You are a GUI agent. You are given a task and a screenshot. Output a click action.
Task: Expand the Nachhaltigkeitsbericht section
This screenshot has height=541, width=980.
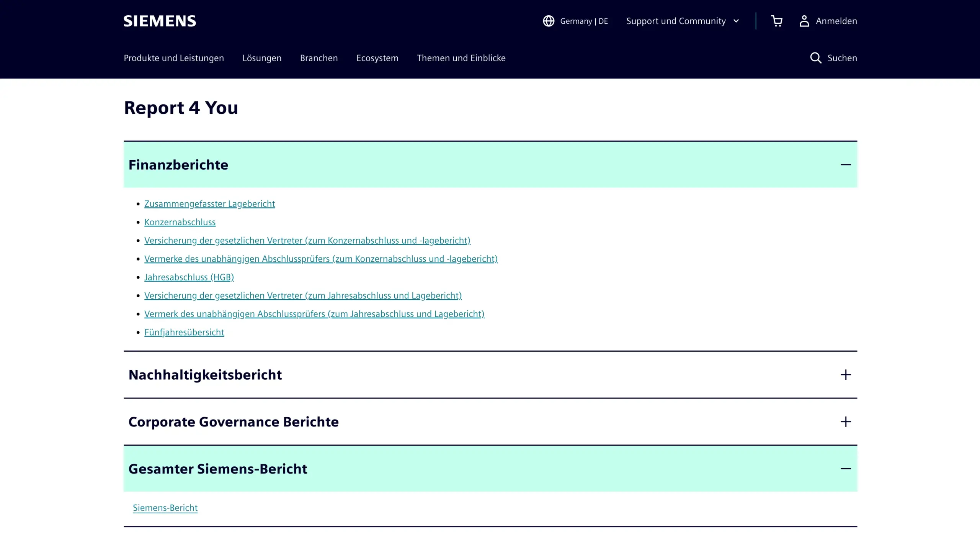coord(205,375)
